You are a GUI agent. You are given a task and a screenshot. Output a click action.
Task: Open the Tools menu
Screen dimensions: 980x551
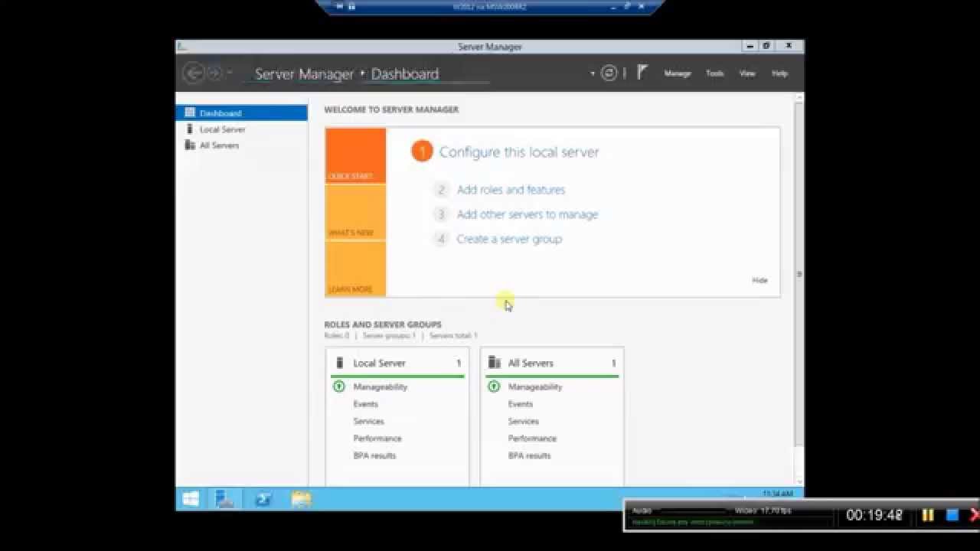[x=715, y=73]
